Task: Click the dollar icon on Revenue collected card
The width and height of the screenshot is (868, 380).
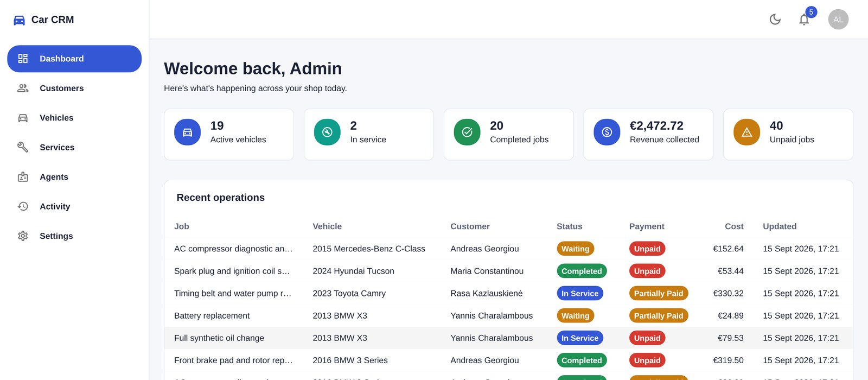Action: 607,132
